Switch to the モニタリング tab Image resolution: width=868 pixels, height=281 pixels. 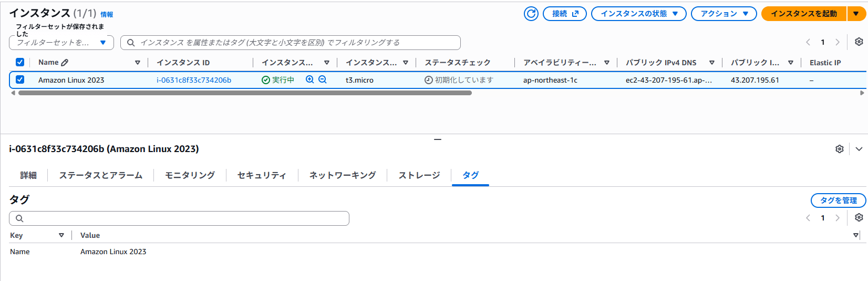(x=190, y=175)
